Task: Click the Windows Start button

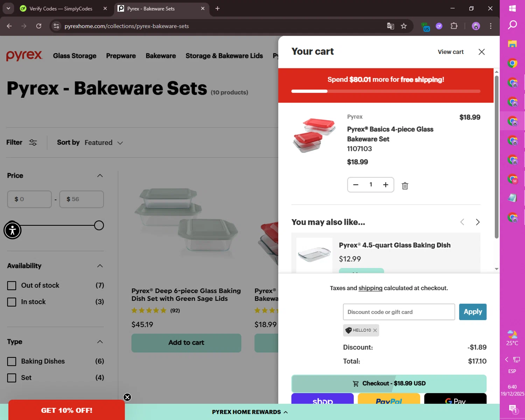Action: pyautogui.click(x=512, y=8)
